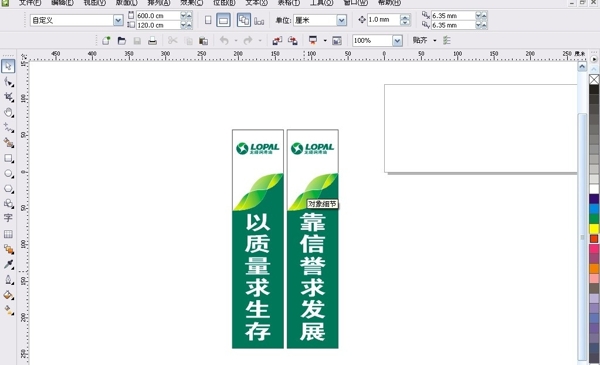
Task: Select the Basic Shapes tool
Action: 8,204
